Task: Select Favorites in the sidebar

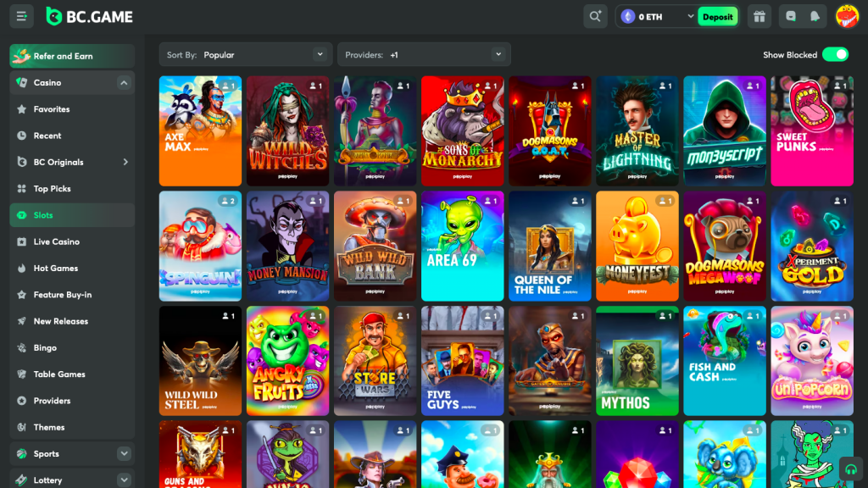Action: (x=72, y=109)
